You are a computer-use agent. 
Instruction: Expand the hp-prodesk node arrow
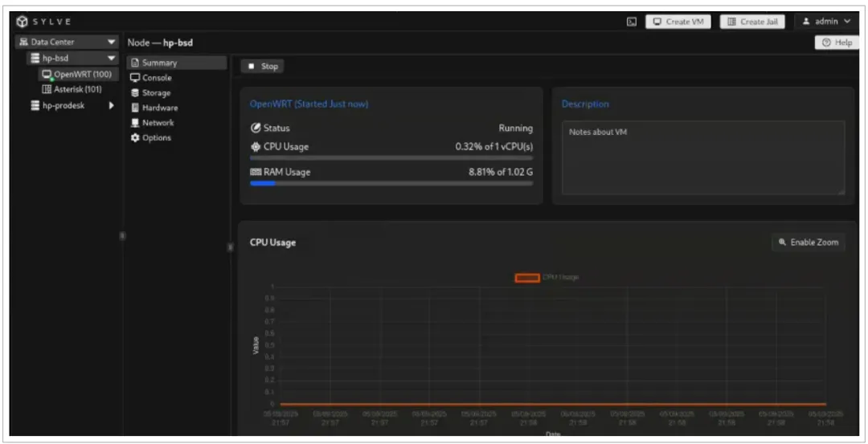click(x=111, y=106)
